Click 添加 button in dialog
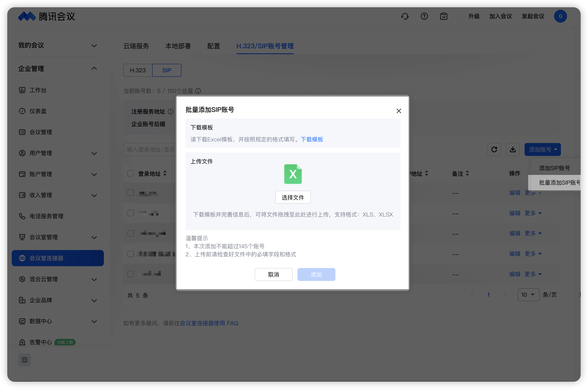 tap(316, 274)
